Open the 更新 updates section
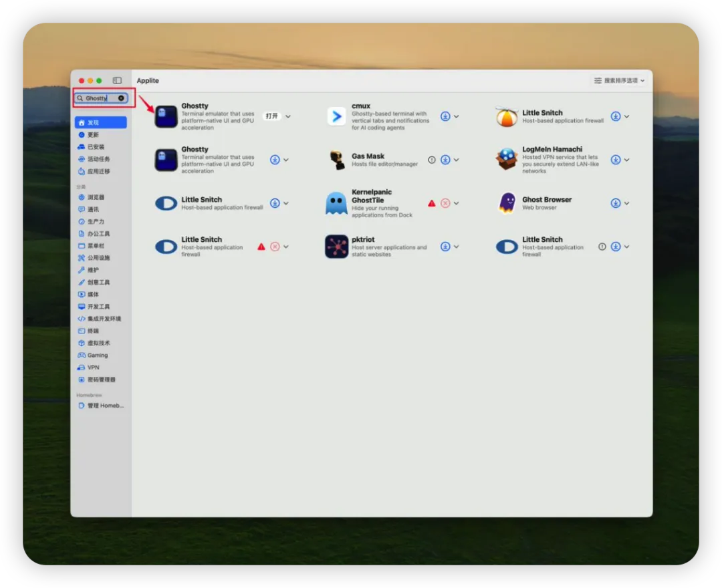Image resolution: width=722 pixels, height=588 pixels. coord(101,135)
